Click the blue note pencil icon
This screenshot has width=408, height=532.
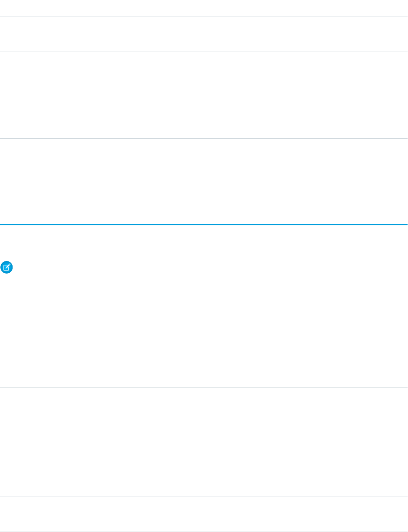[7, 268]
